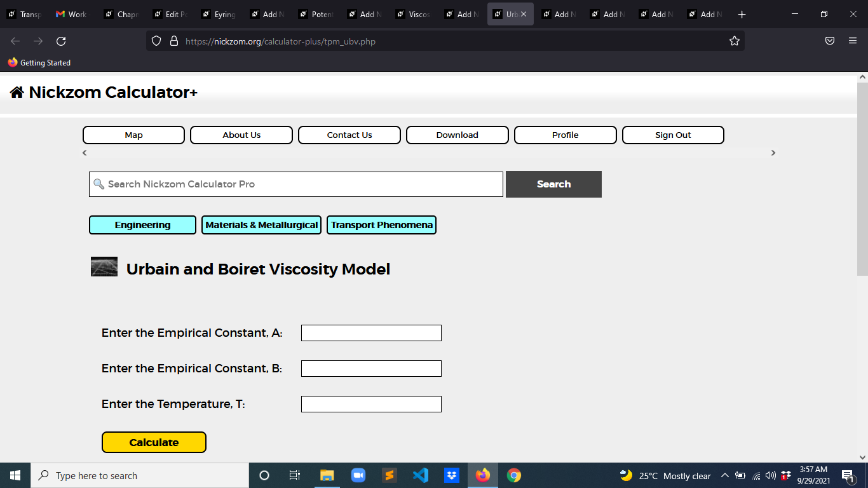Click the page scrollbar down arrow
Screen dimensions: 868x488
coord(862,457)
